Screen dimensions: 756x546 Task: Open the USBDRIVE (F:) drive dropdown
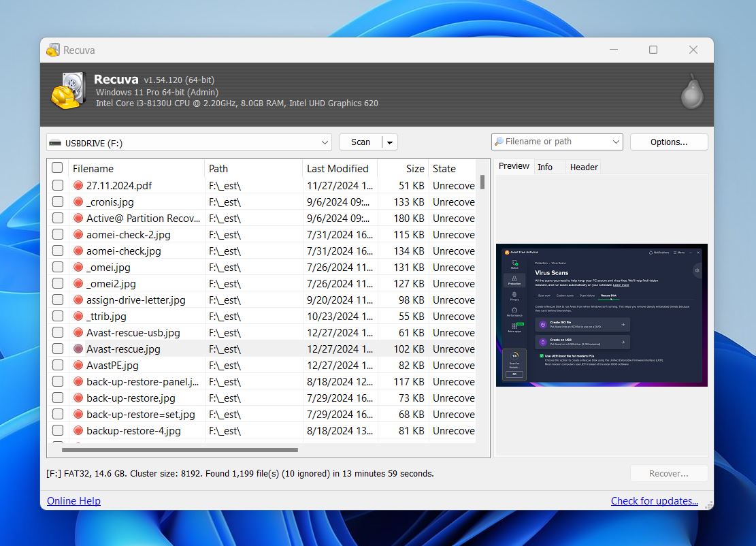[325, 142]
